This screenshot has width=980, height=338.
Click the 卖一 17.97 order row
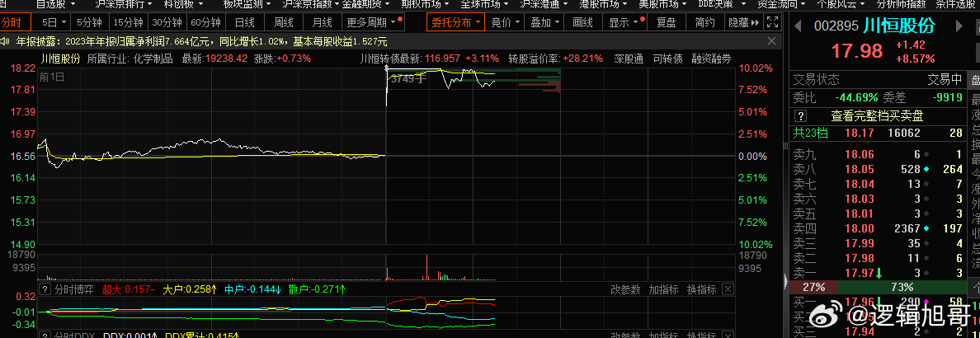tap(877, 273)
